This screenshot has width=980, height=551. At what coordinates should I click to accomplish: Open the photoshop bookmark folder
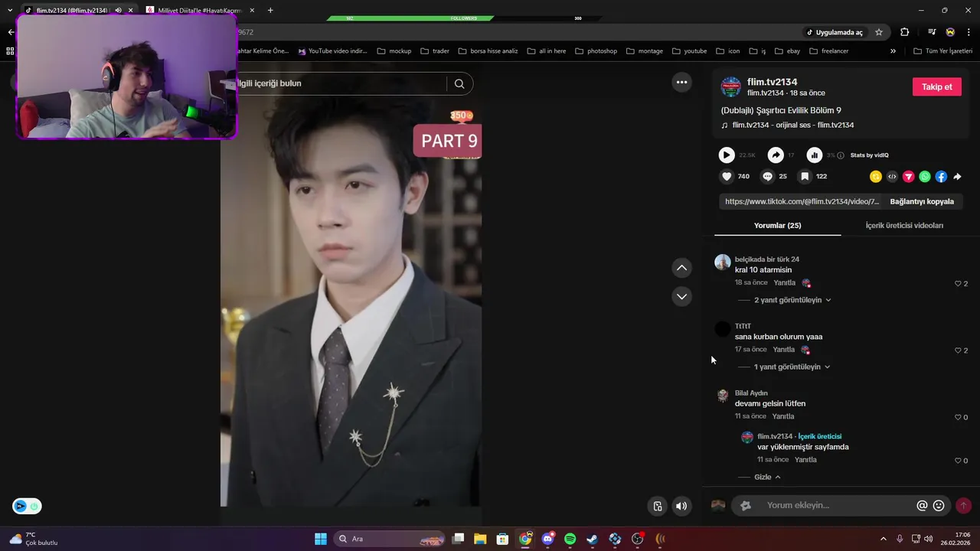[596, 51]
